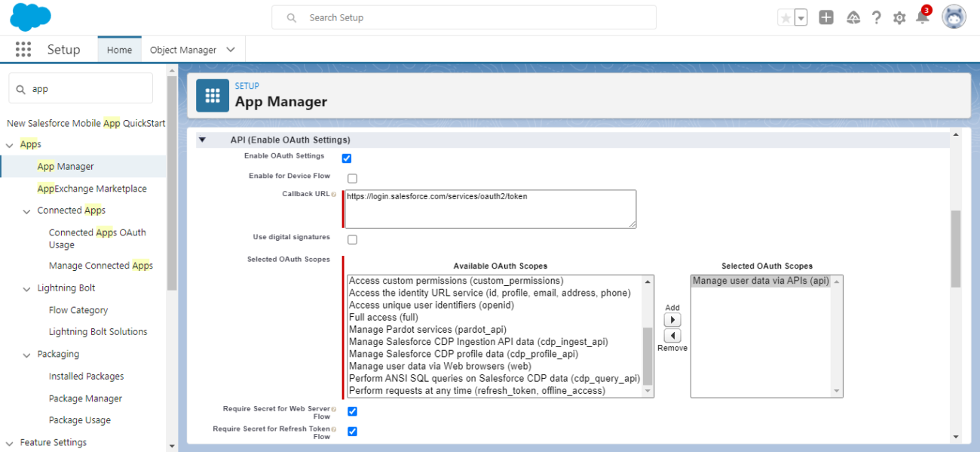Check Use digital signatures box
The height and width of the screenshot is (452, 980).
click(352, 240)
